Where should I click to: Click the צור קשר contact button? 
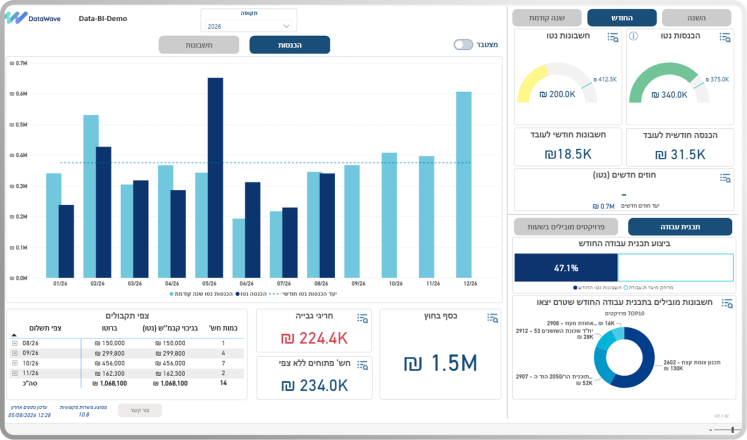pos(140,410)
